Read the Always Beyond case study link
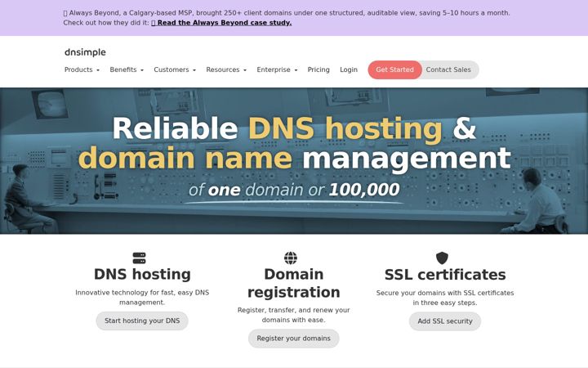 click(x=221, y=23)
